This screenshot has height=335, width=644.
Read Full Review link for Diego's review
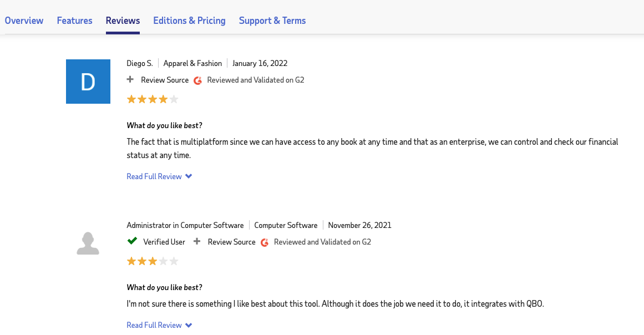pyautogui.click(x=154, y=176)
